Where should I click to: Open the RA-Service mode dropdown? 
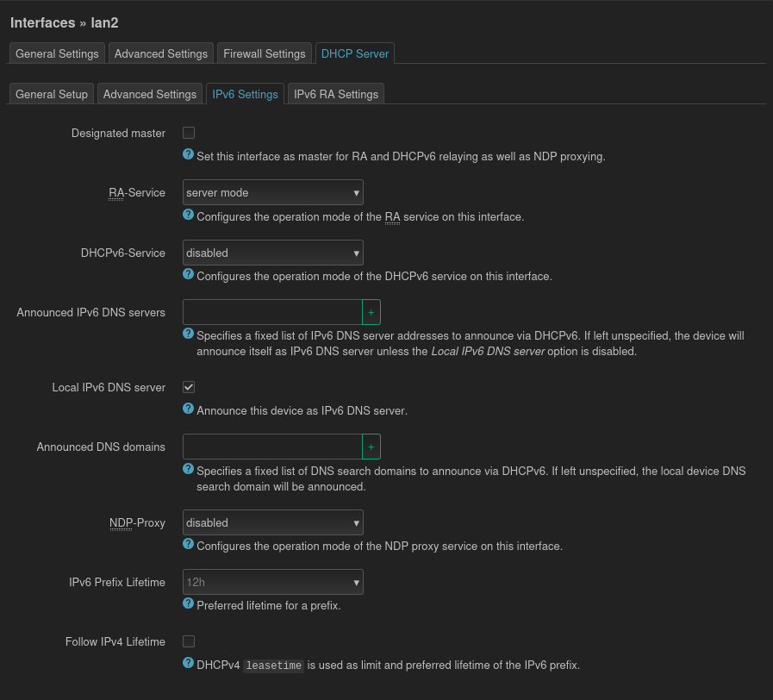(272, 192)
